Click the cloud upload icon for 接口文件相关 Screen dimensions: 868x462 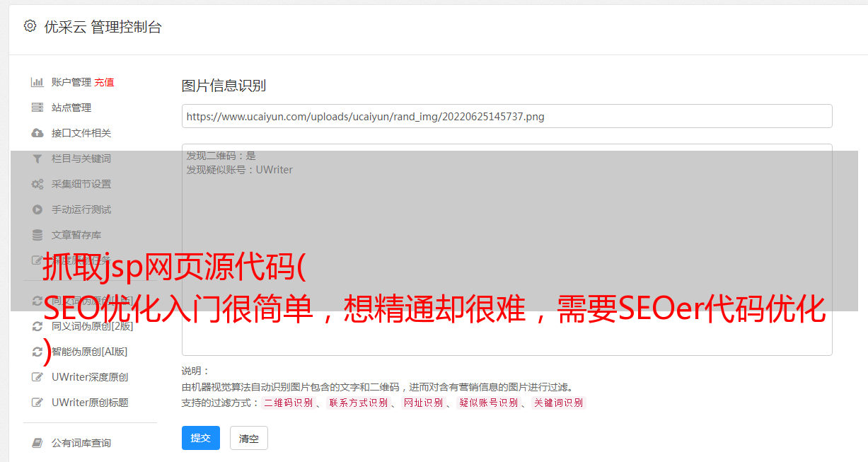(x=37, y=133)
